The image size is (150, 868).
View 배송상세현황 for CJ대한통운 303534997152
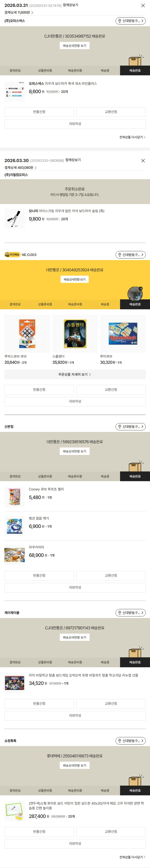(75, 46)
